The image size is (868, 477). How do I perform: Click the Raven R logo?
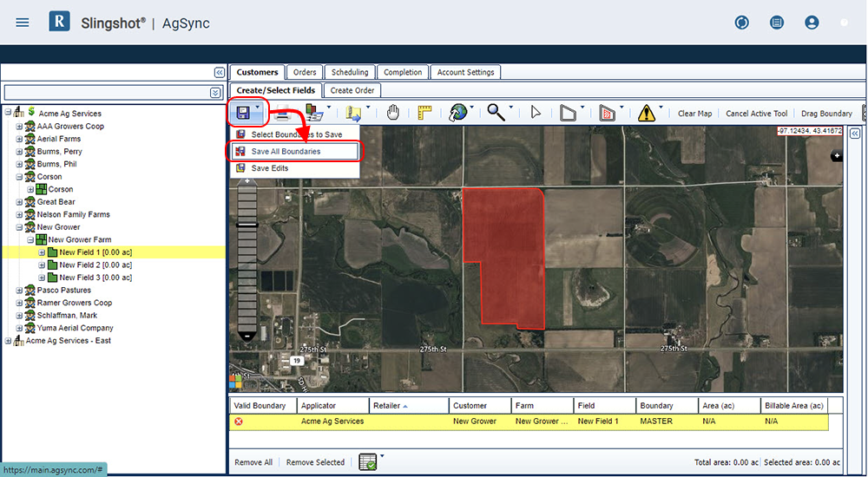[59, 22]
